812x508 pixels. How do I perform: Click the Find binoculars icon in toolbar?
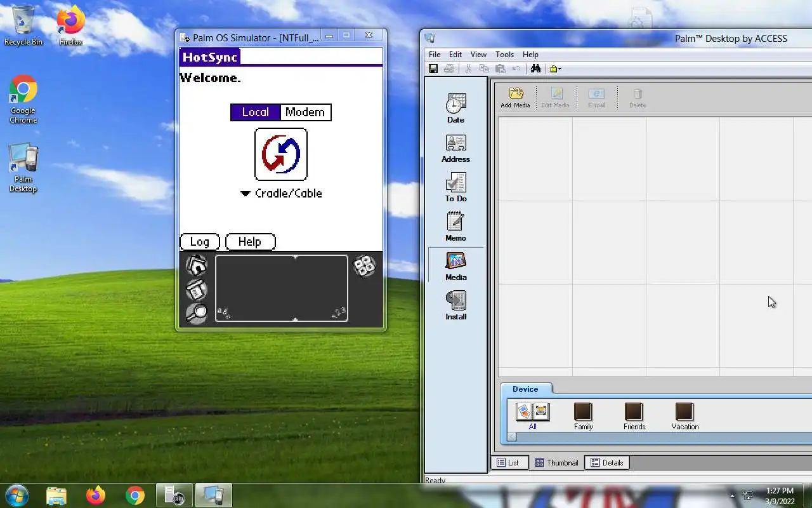(x=535, y=69)
